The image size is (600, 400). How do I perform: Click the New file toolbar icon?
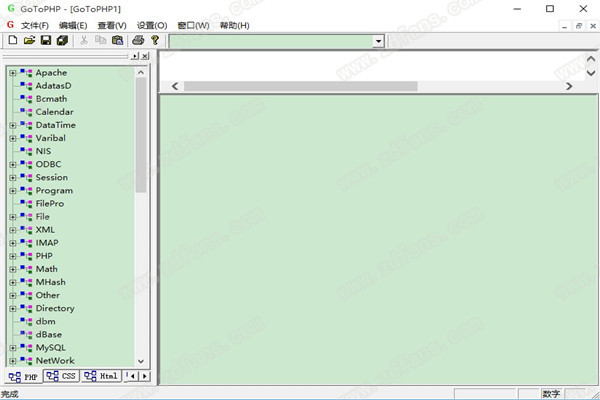tap(13, 40)
